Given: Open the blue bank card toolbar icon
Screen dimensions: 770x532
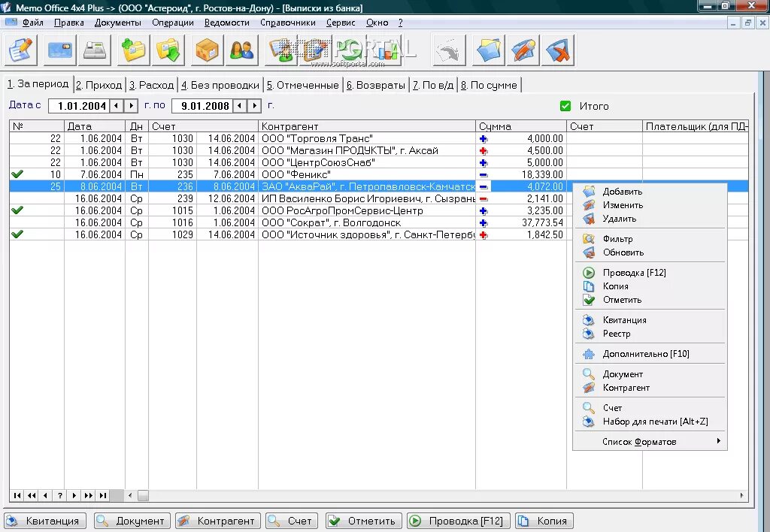Looking at the screenshot, I should point(60,50).
